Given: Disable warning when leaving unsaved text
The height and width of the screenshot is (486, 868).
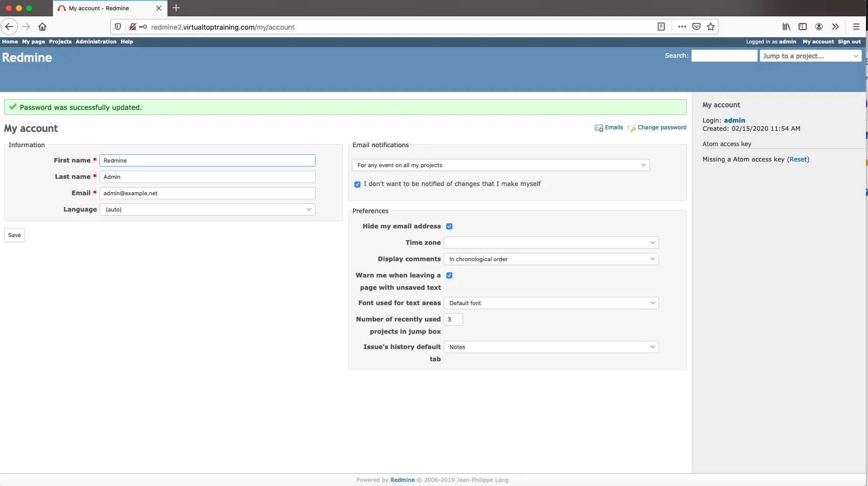Looking at the screenshot, I should click(449, 275).
